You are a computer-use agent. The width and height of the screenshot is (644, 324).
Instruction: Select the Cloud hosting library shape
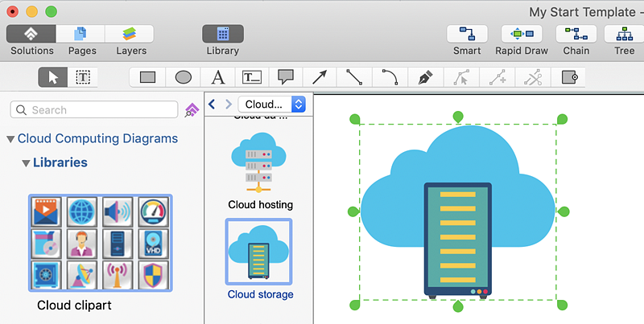pyautogui.click(x=259, y=167)
